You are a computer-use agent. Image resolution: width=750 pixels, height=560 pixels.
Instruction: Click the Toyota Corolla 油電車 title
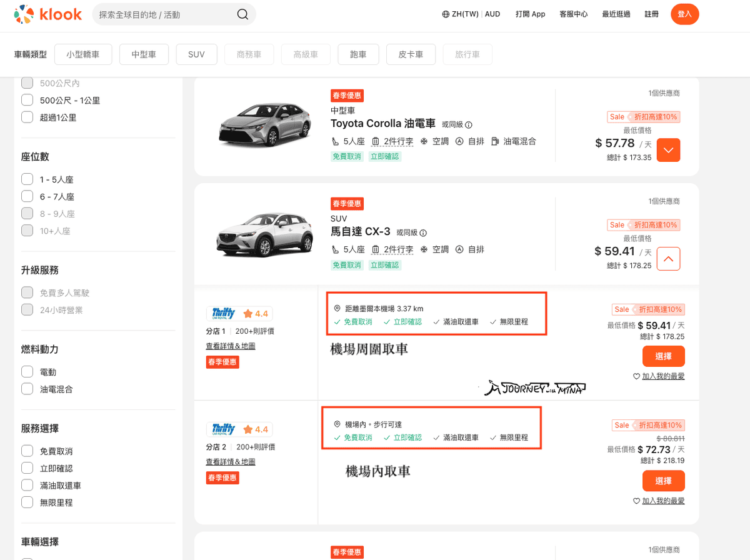pyautogui.click(x=383, y=124)
